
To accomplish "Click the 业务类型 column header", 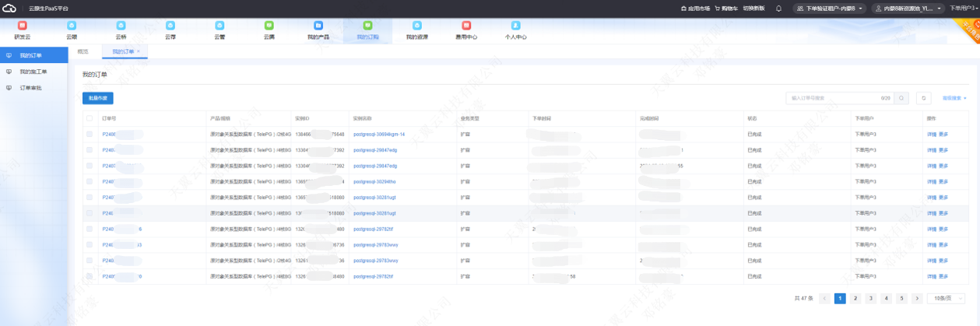I will (470, 118).
